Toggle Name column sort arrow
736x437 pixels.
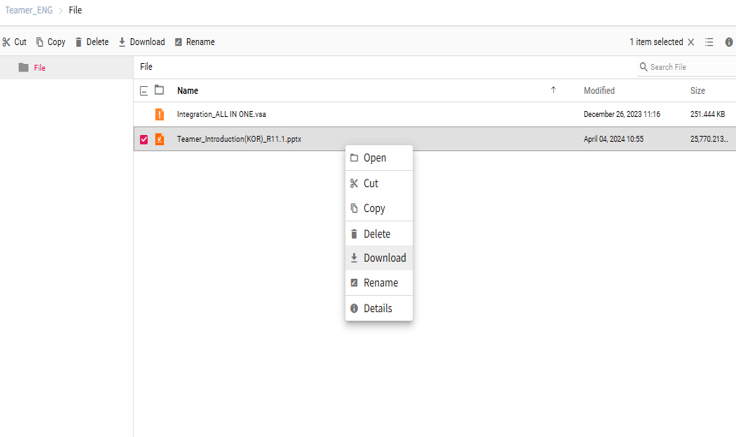tap(553, 91)
